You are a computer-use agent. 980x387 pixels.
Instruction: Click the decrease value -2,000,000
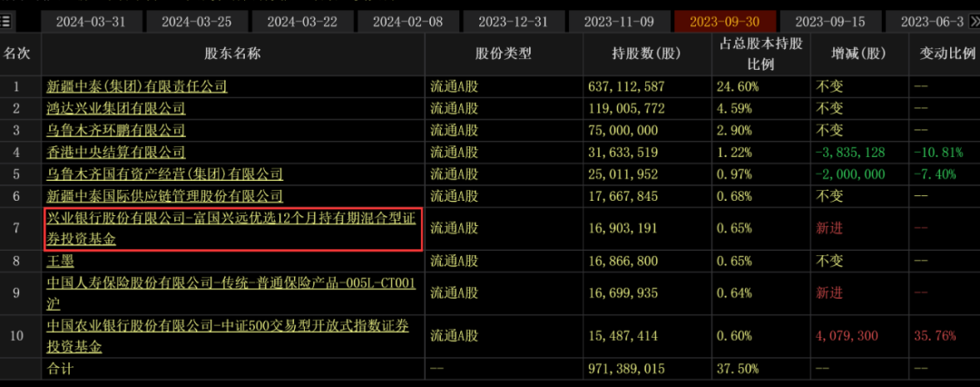[x=850, y=174]
